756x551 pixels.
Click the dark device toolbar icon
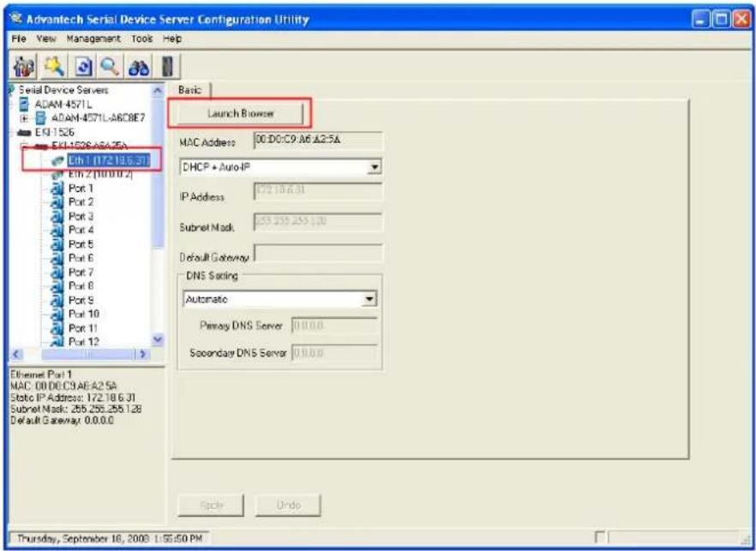(167, 67)
